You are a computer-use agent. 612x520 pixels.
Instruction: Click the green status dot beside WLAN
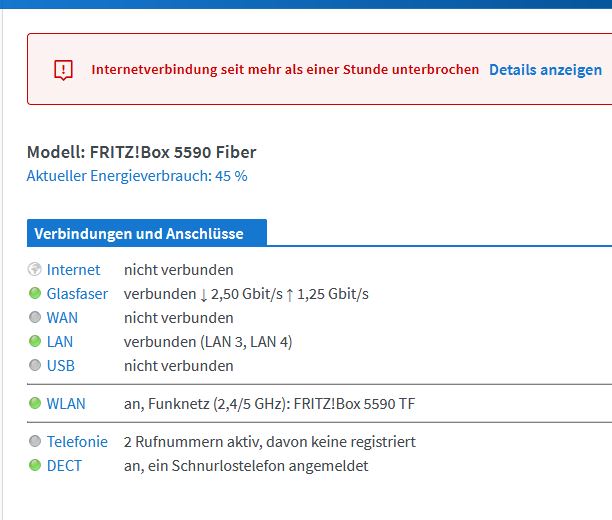[x=35, y=403]
